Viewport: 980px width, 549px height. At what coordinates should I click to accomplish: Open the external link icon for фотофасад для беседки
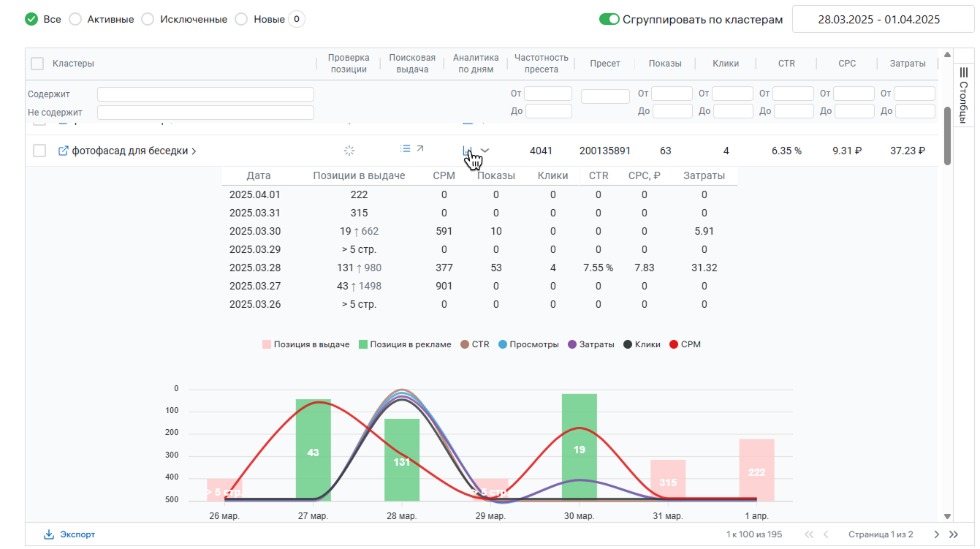tap(64, 151)
